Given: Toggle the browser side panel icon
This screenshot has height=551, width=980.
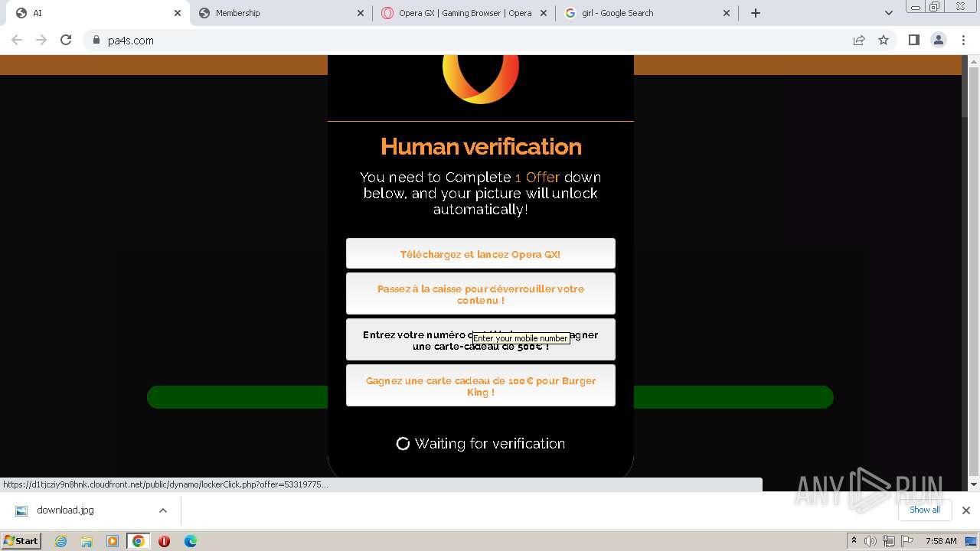Looking at the screenshot, I should click(913, 40).
